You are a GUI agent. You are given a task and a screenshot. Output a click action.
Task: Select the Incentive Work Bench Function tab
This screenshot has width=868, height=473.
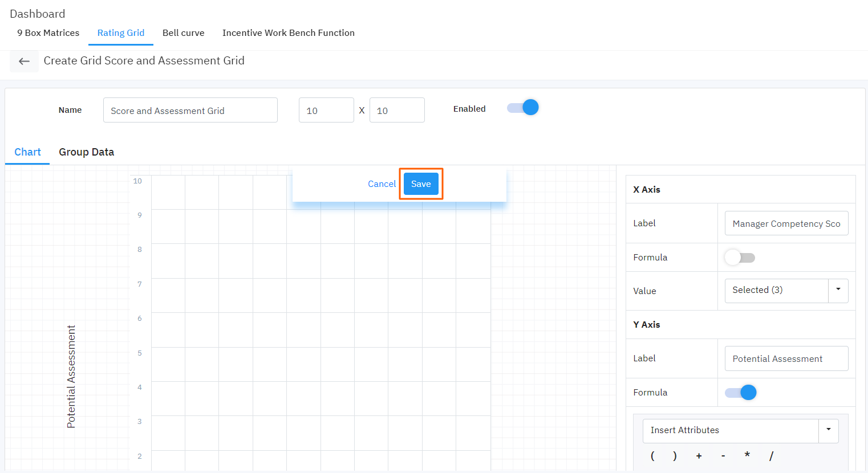tap(288, 32)
